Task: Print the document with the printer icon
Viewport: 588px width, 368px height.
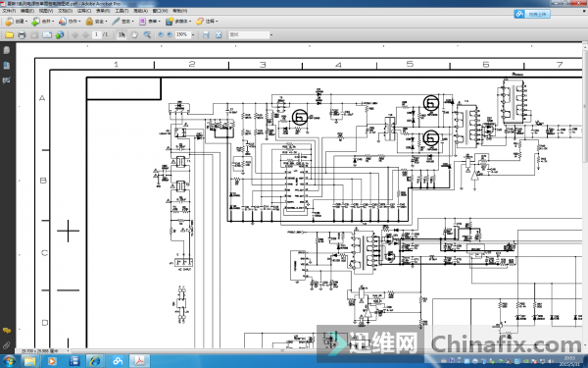Action: [x=22, y=35]
